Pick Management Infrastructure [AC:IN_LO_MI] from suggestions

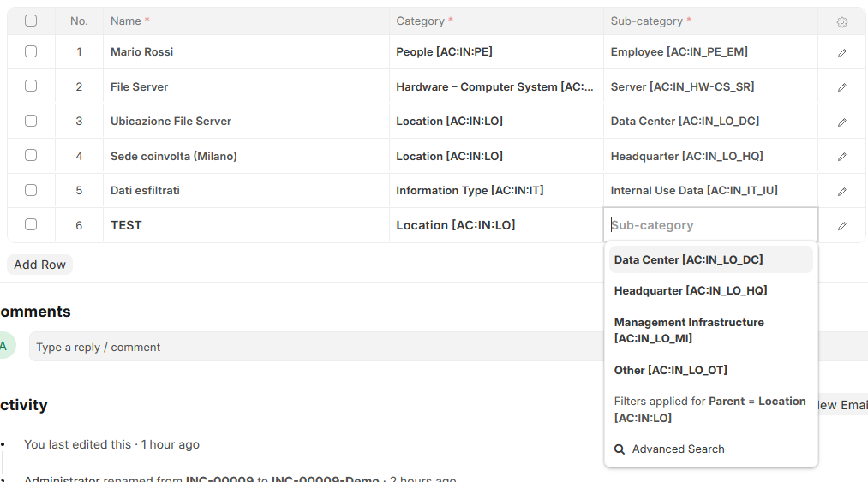point(689,330)
